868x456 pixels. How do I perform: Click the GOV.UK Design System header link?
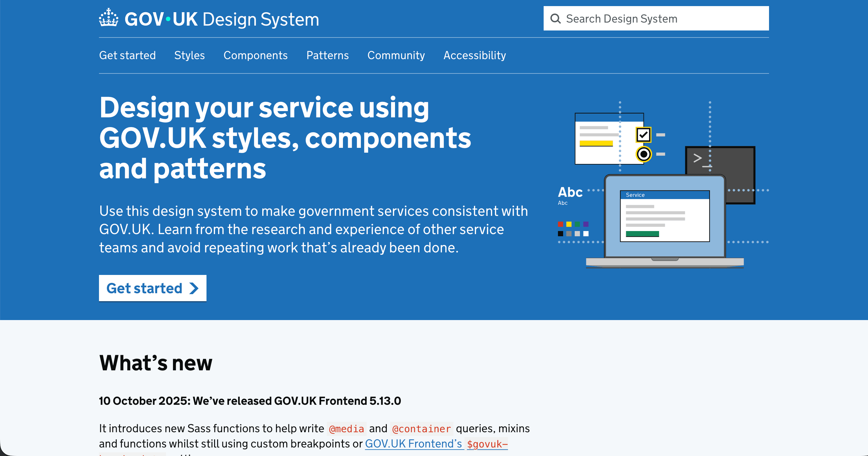tap(208, 19)
